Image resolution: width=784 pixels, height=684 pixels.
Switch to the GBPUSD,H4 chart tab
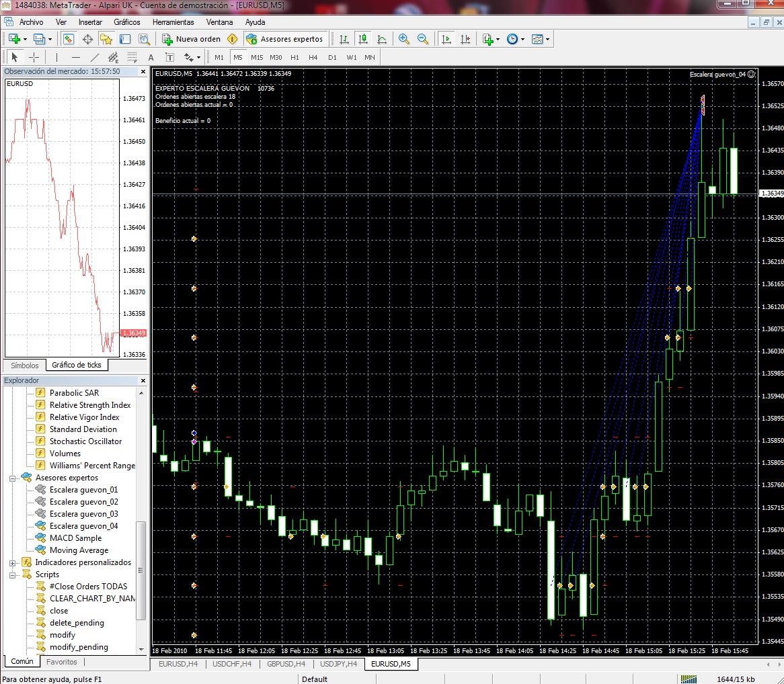pos(286,664)
